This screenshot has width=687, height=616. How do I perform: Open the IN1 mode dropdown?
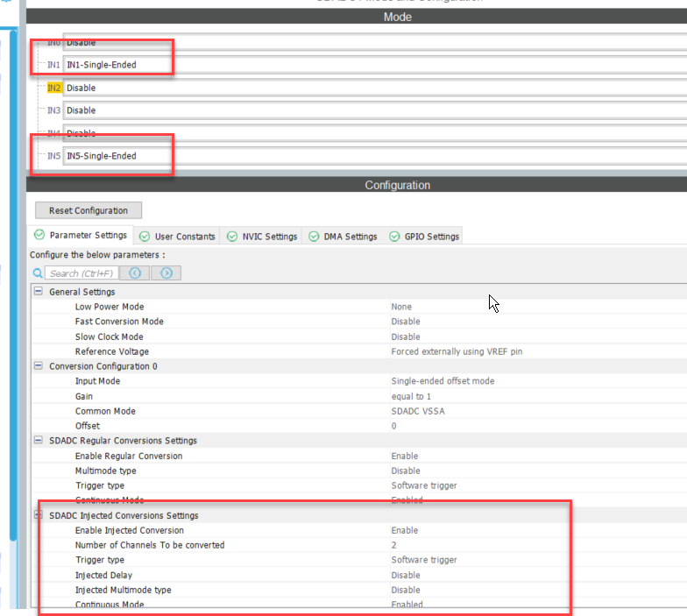[375, 65]
